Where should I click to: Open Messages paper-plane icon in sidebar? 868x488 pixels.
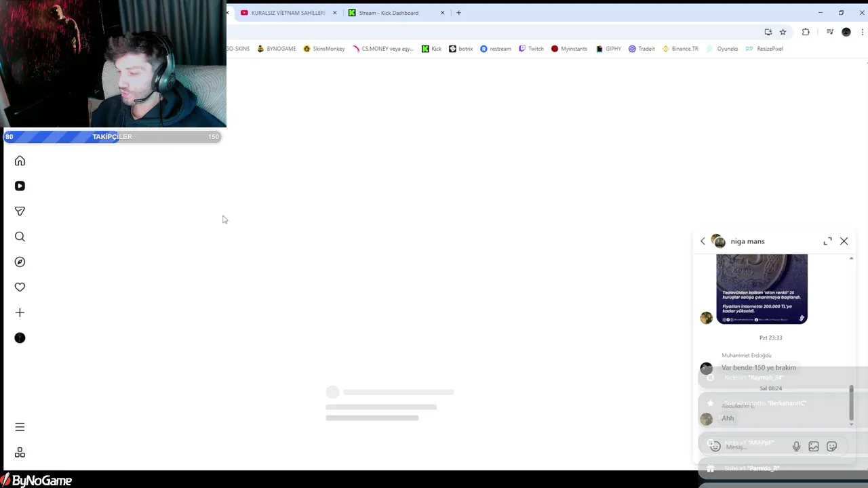tap(20, 211)
